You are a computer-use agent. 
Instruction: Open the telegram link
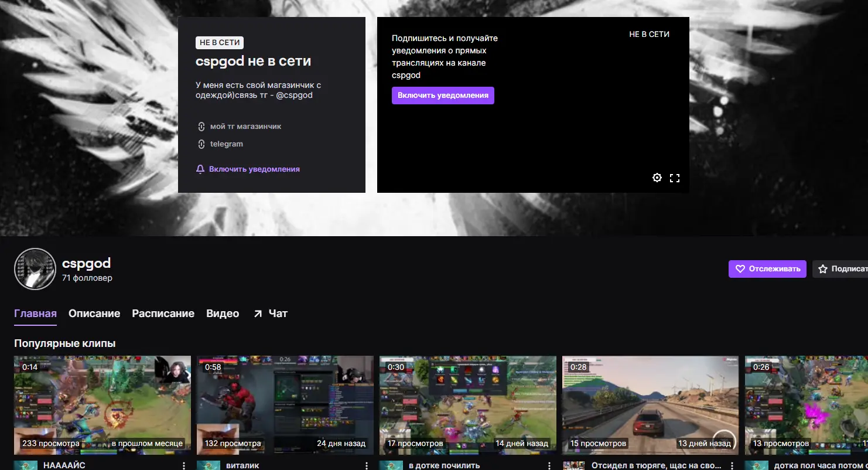pos(220,144)
